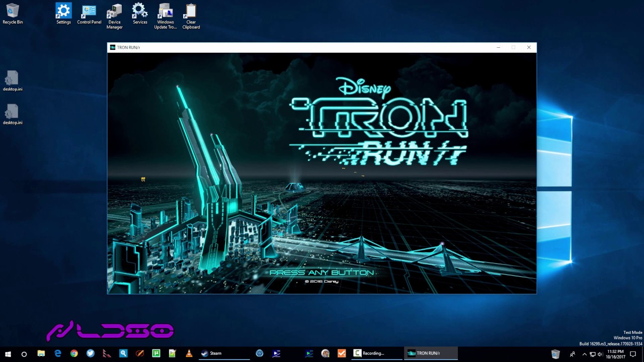The height and width of the screenshot is (362, 644).
Task: Open the Services desktop shortcut
Action: click(140, 14)
